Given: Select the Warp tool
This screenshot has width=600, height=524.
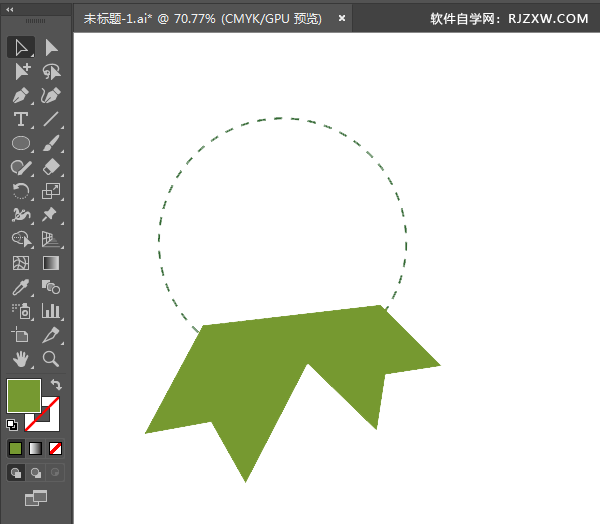Looking at the screenshot, I should click(21, 215).
